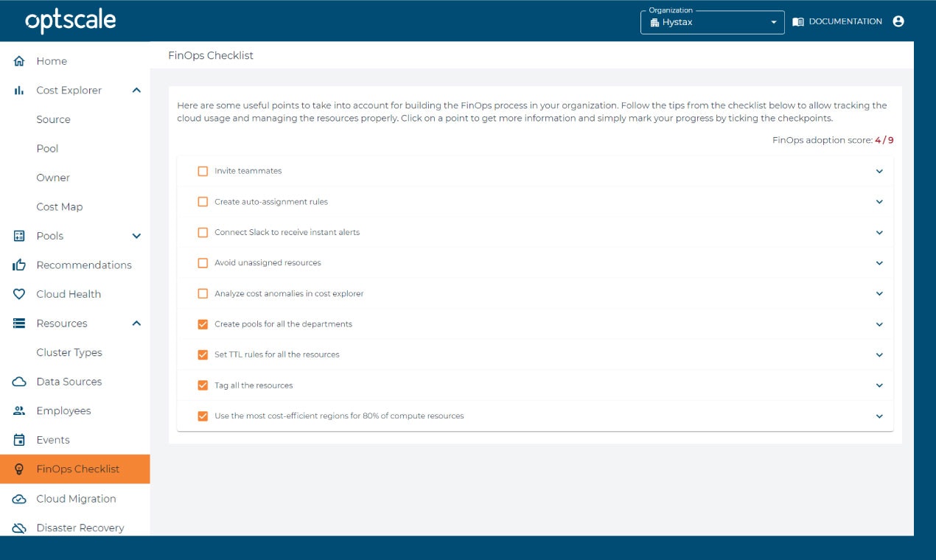The height and width of the screenshot is (560, 936).
Task: Click the optscale logo
Action: 71,21
